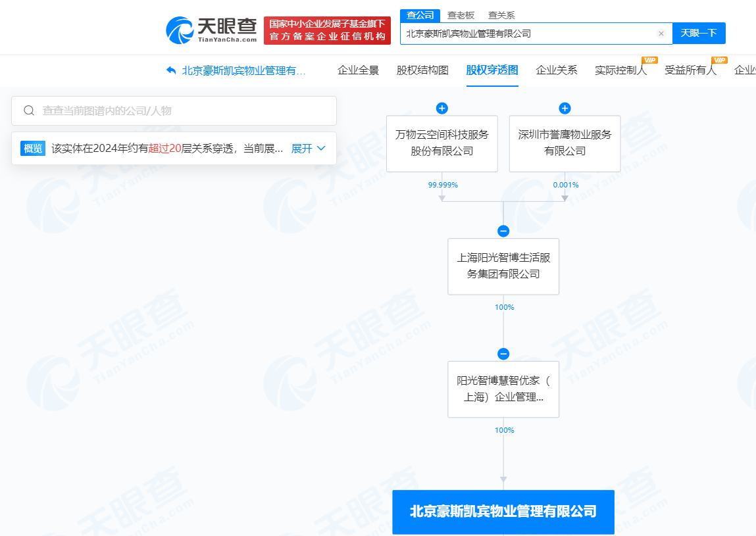Click VIP badge on 实际控制人 tab

pos(651,60)
